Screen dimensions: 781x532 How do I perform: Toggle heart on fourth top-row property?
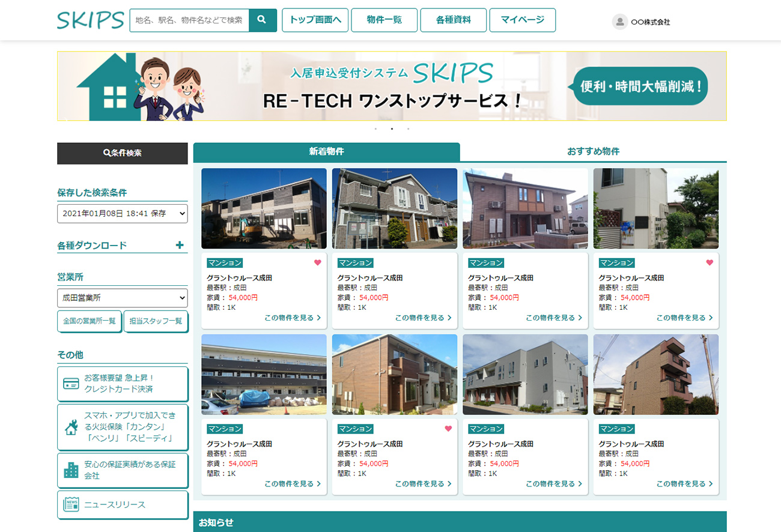click(x=710, y=262)
